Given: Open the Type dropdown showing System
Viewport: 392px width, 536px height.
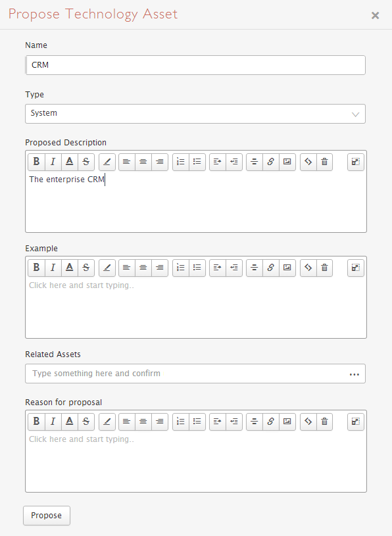Looking at the screenshot, I should point(195,114).
